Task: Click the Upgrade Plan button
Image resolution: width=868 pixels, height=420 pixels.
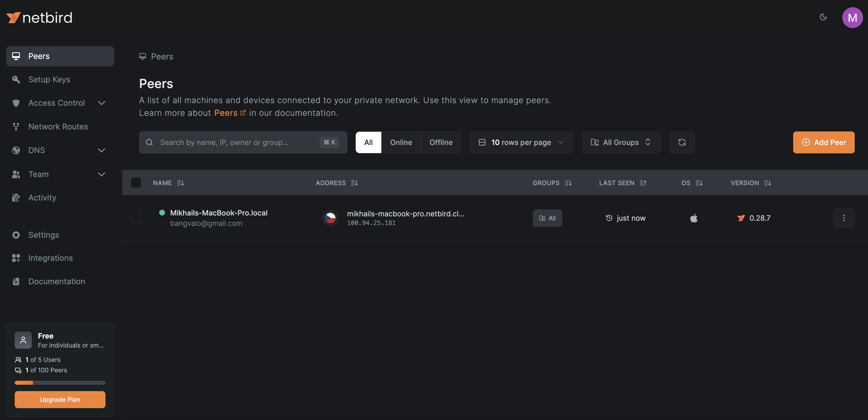Action: pos(60,399)
